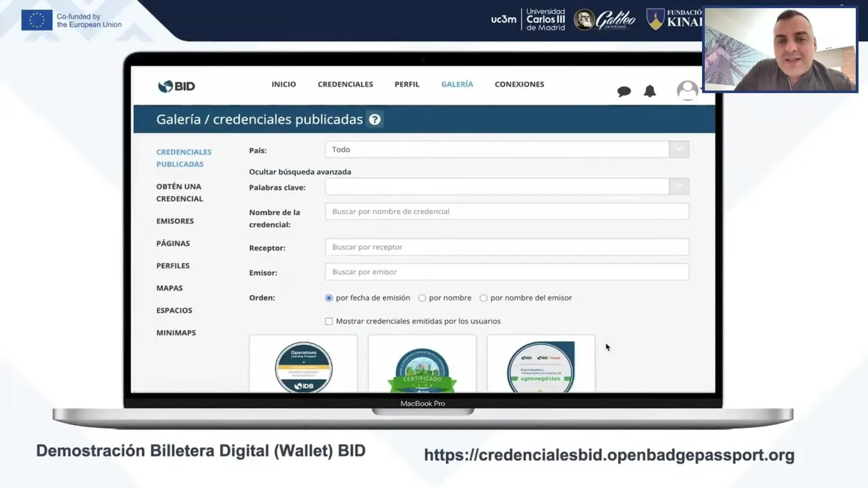Click the BID logo in the header

pyautogui.click(x=176, y=86)
